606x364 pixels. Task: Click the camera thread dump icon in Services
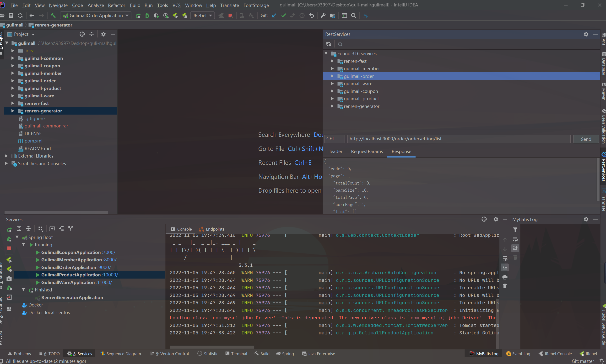(9, 279)
